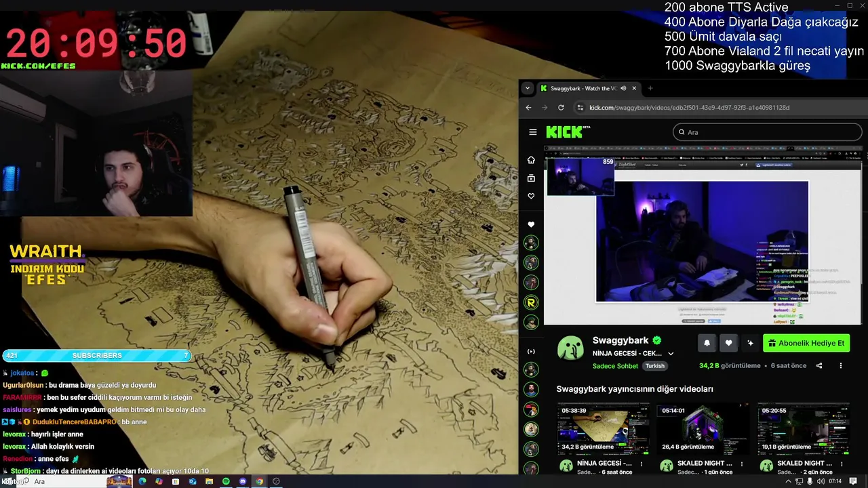The width and height of the screenshot is (868, 488).
Task: Click chat message from UgurlarOlsun
Action: pos(79,385)
